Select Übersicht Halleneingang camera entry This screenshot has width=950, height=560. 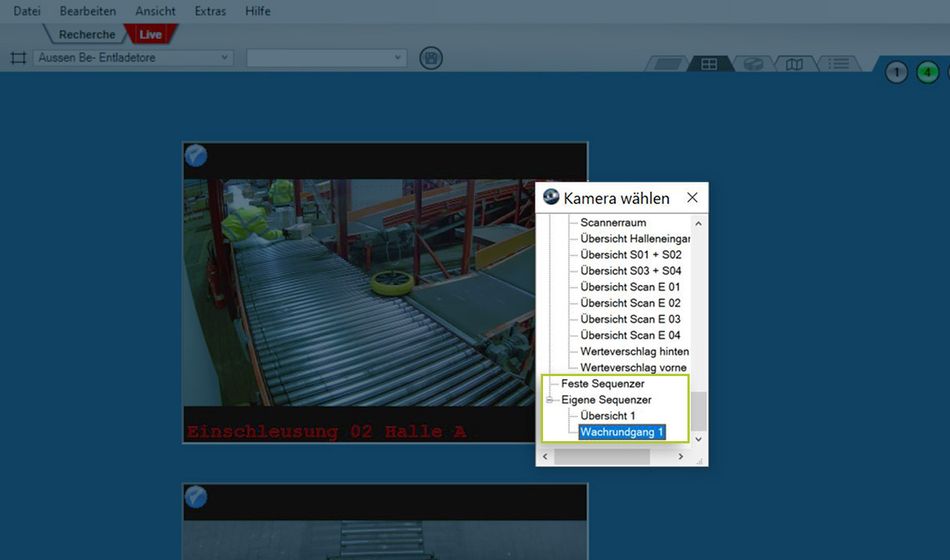(635, 239)
